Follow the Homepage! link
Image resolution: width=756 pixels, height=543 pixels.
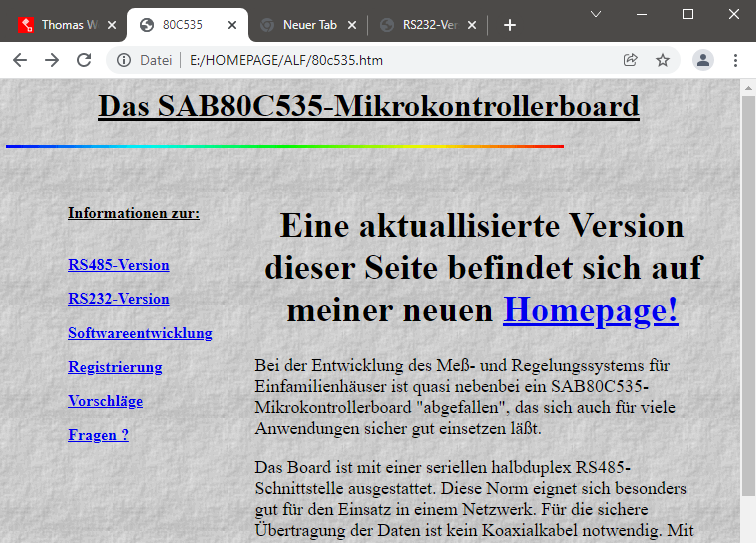click(x=590, y=310)
